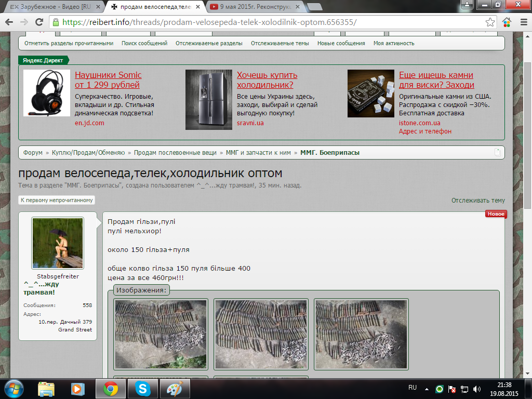Open Skype from the taskbar

(x=142, y=388)
